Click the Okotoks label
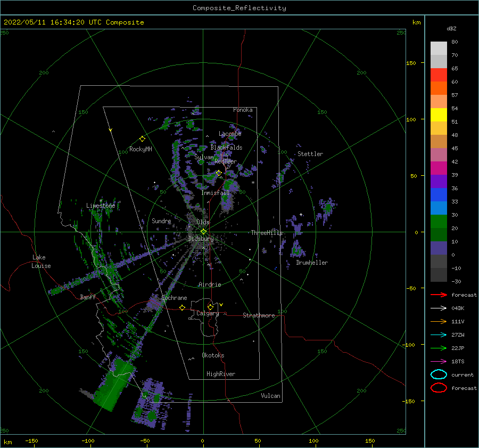479x448 pixels. click(213, 355)
